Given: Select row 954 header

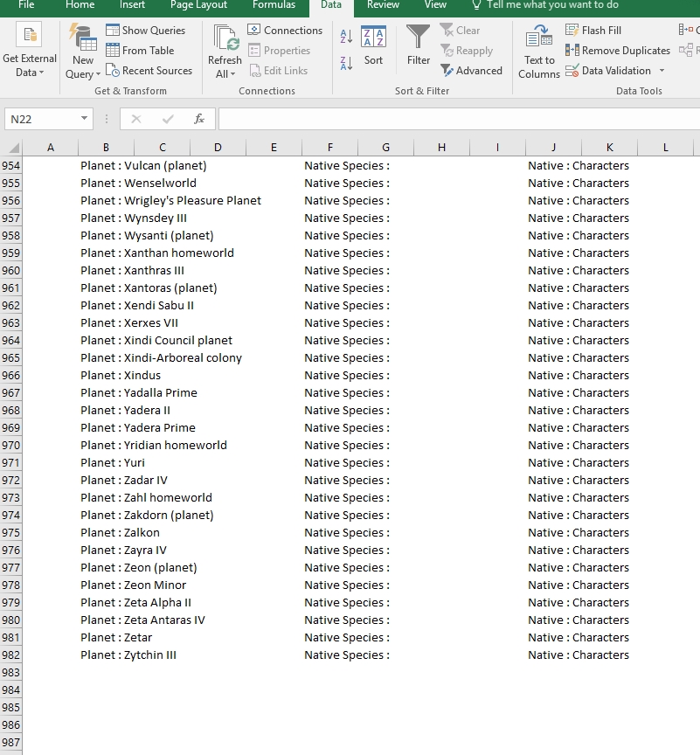Looking at the screenshot, I should pos(10,166).
